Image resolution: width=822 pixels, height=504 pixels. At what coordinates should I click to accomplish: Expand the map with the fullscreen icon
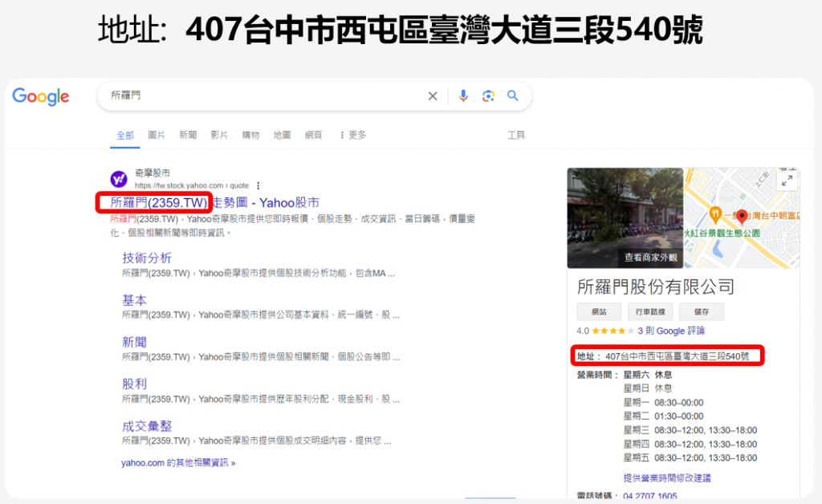(787, 181)
